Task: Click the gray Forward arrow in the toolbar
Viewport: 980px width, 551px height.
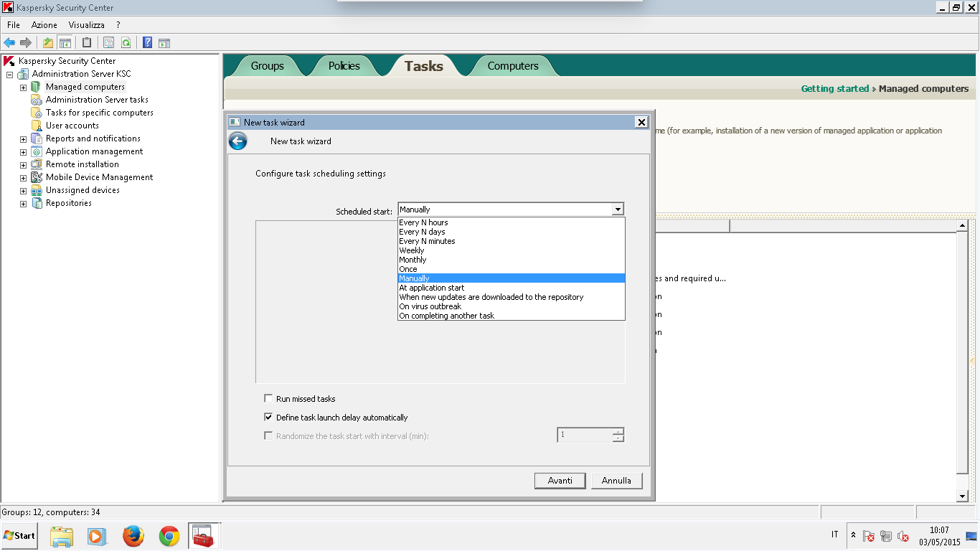Action: pos(26,42)
